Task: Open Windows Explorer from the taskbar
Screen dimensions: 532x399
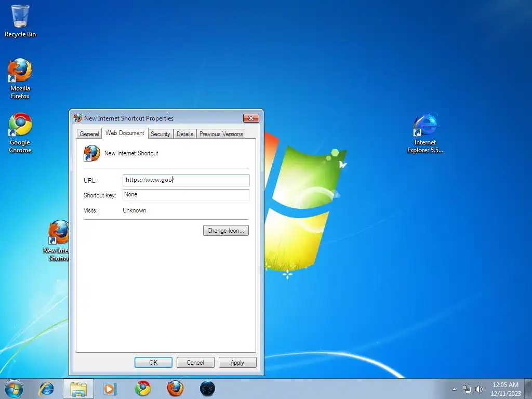Action: [x=78, y=389]
